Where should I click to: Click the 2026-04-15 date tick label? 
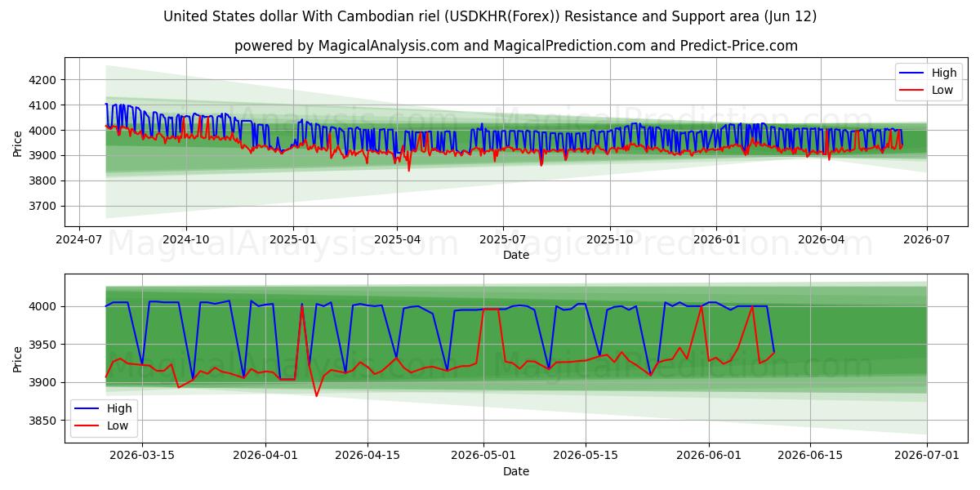click(x=368, y=457)
